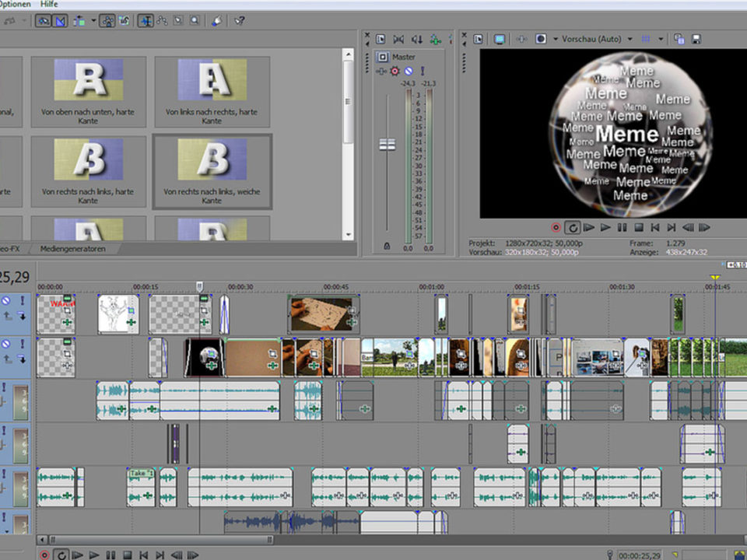
Task: Open the Vorschau (Auto) quality dropdown
Action: point(597,39)
